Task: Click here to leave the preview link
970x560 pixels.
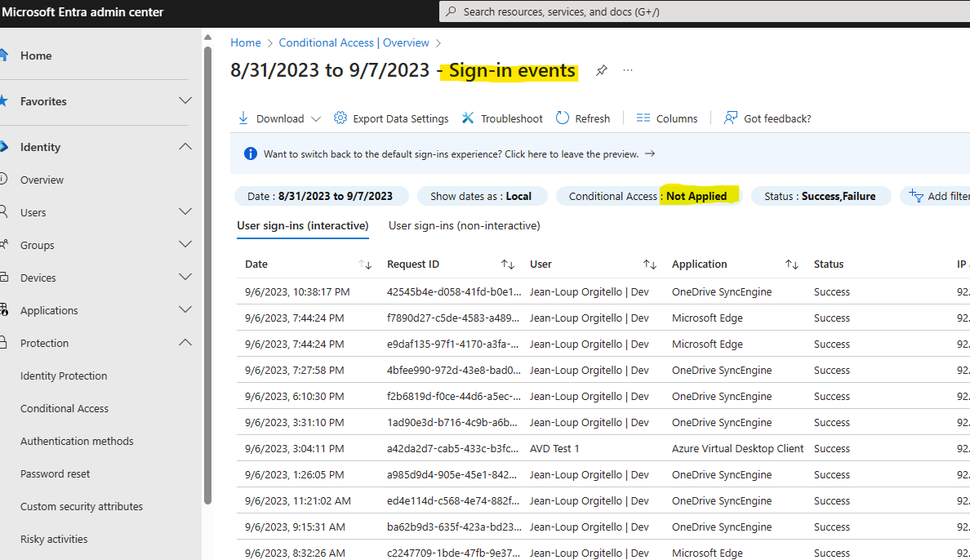Action: point(572,154)
